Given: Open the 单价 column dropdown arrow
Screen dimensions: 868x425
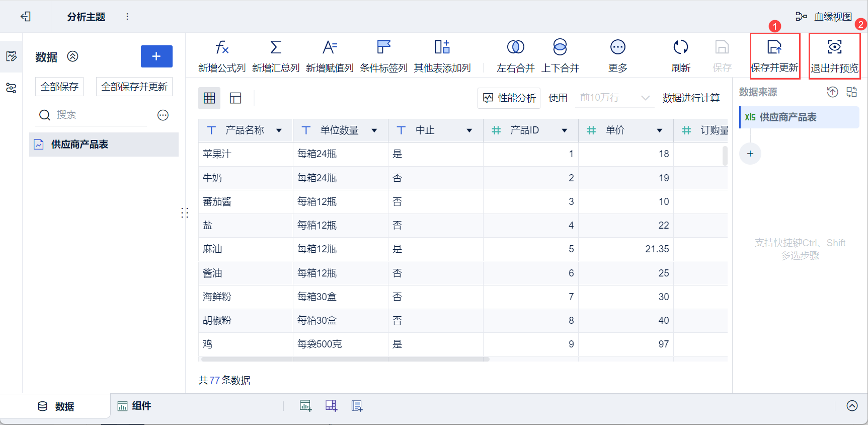Looking at the screenshot, I should (x=659, y=131).
